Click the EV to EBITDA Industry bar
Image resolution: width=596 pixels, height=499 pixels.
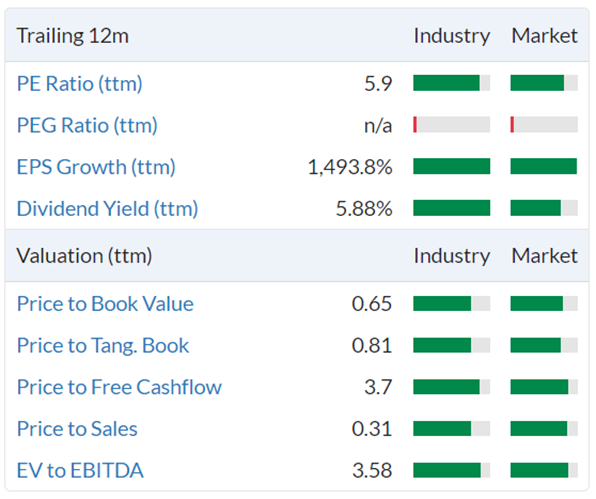coord(452,470)
